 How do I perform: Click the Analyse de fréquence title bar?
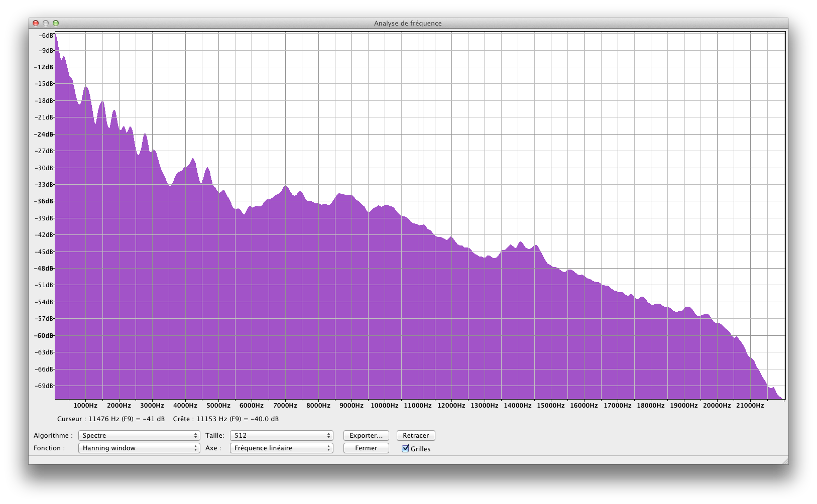click(x=408, y=23)
